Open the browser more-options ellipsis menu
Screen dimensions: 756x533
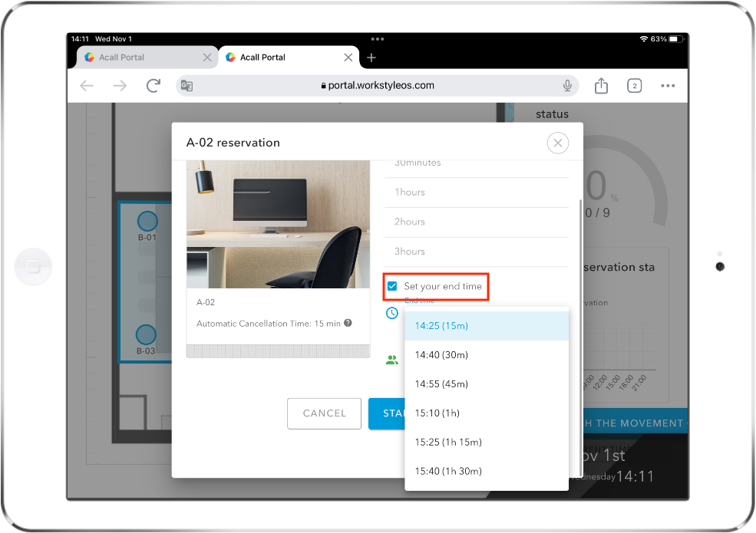[x=667, y=85]
